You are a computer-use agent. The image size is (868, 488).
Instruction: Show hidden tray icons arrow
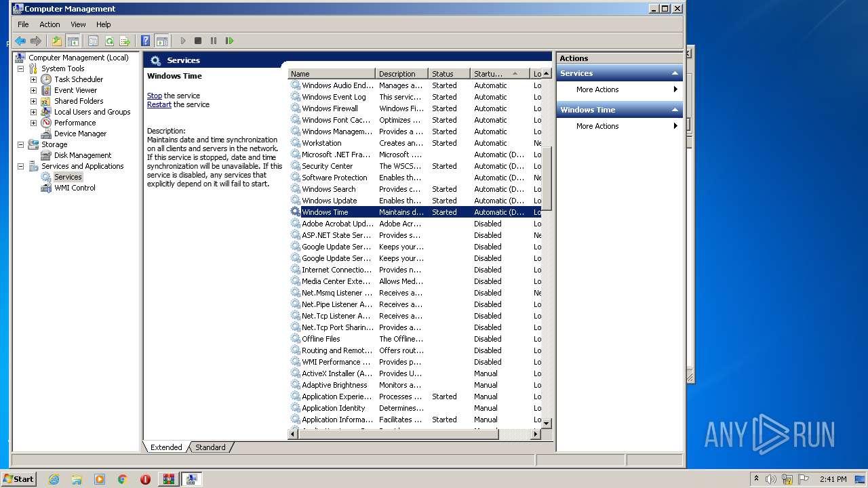coord(756,479)
